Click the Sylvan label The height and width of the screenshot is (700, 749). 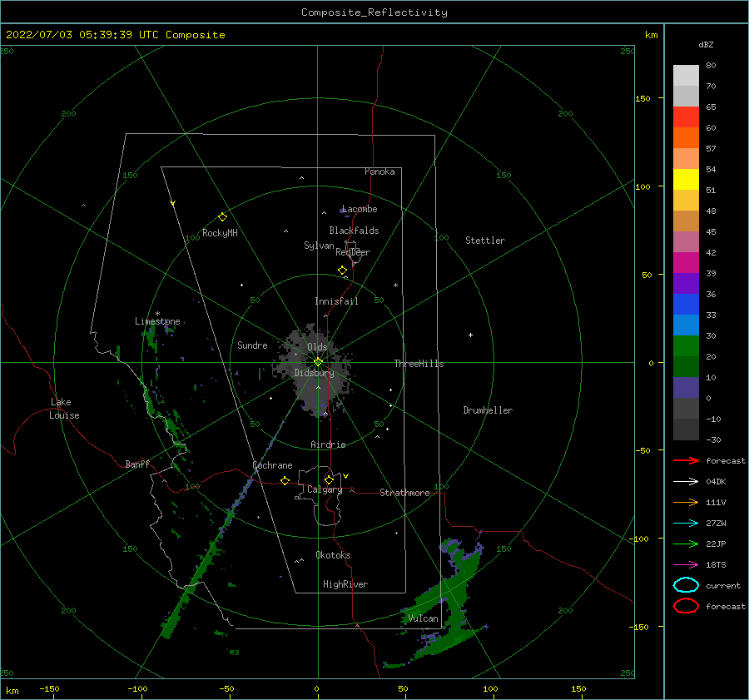(x=319, y=246)
